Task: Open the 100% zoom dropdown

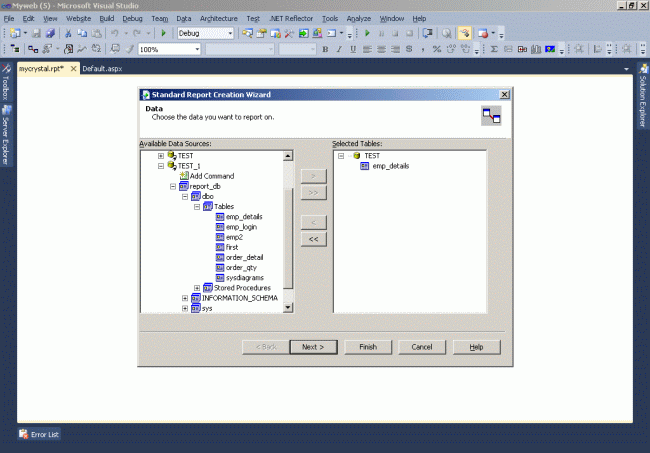Action: (197, 49)
